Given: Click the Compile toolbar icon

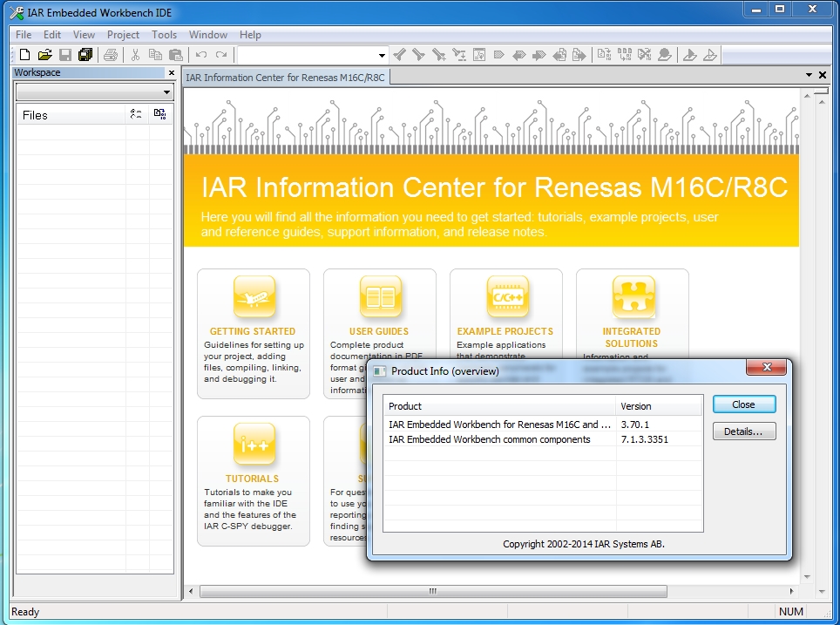Looking at the screenshot, I should [x=604, y=55].
